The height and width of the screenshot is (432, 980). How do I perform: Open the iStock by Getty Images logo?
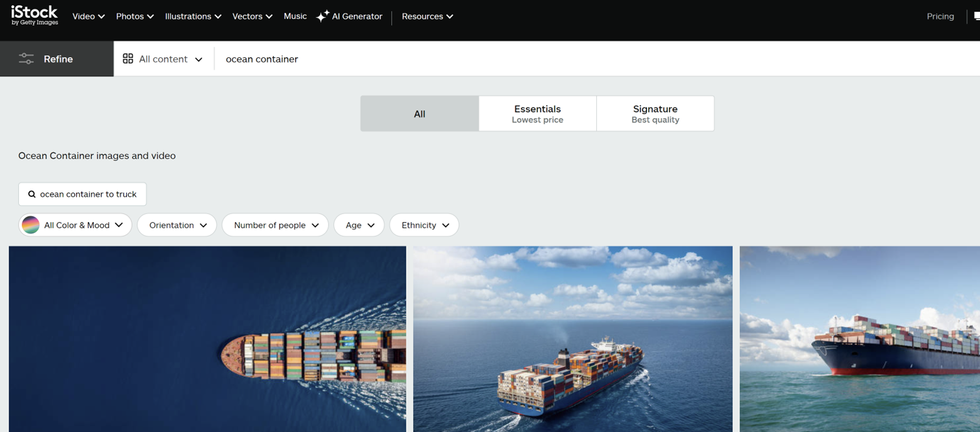pyautogui.click(x=35, y=16)
